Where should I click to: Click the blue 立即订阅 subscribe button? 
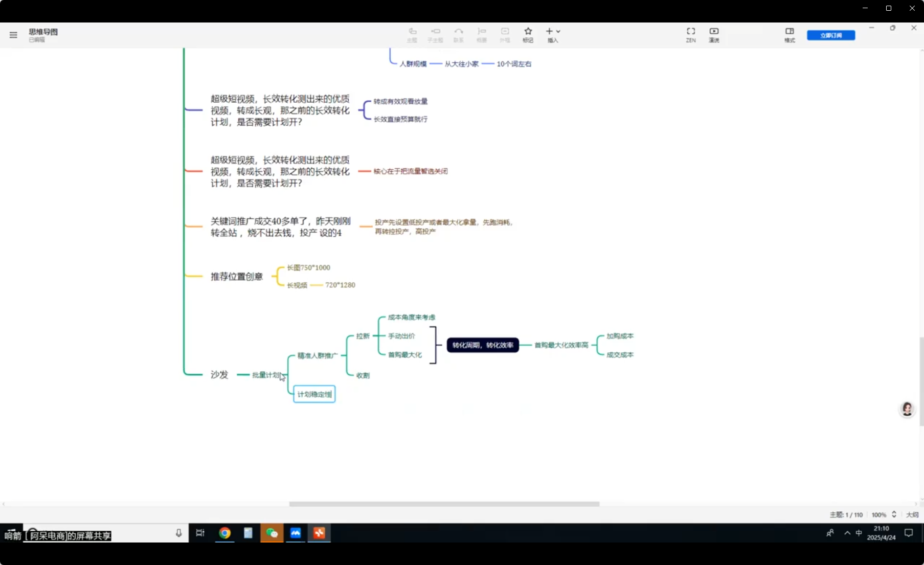tap(830, 35)
